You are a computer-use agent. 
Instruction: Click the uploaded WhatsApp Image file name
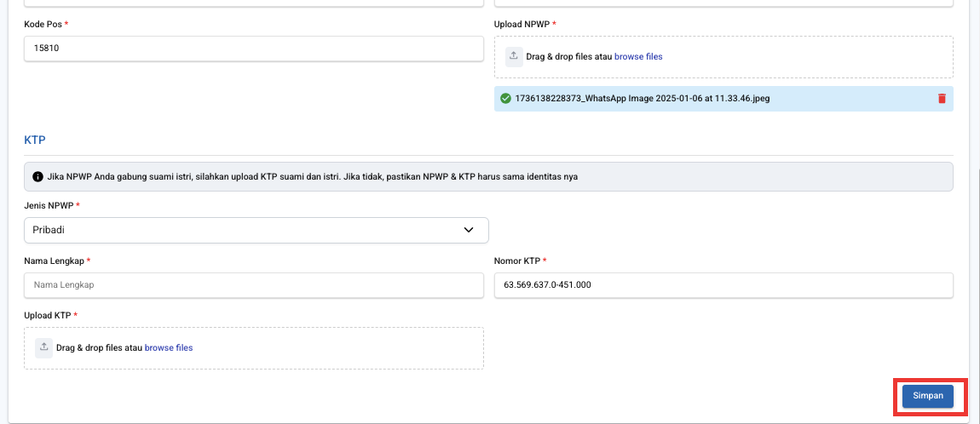coord(642,99)
